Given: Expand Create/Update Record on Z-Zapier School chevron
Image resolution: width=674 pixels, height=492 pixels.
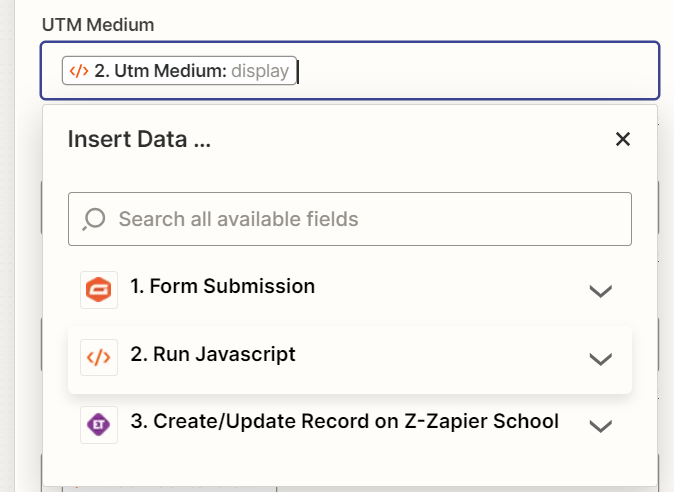Looking at the screenshot, I should click(x=600, y=426).
